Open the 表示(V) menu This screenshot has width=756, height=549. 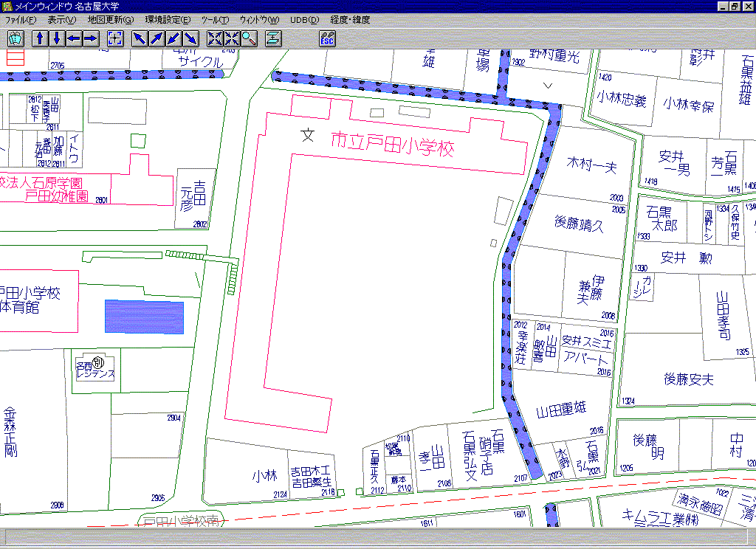61,20
